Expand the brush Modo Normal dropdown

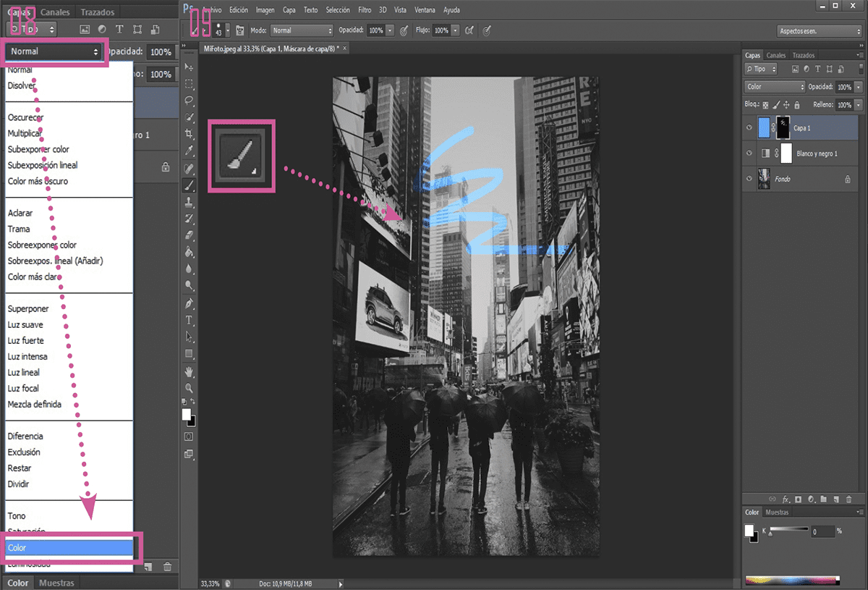click(x=302, y=30)
